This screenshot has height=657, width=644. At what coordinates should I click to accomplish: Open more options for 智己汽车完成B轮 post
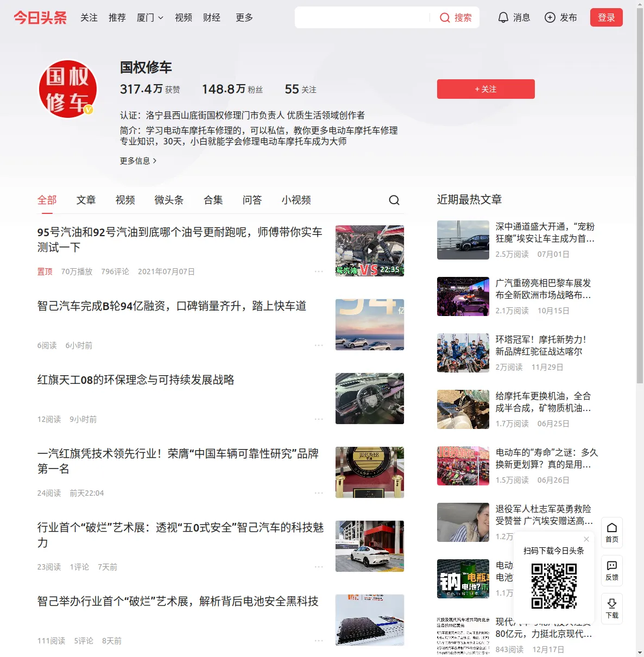click(x=319, y=345)
